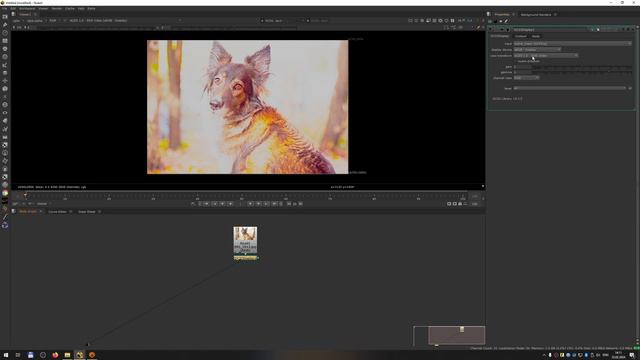Open the layer dropdown in properties
This screenshot has width=640, height=360.
tap(570, 88)
